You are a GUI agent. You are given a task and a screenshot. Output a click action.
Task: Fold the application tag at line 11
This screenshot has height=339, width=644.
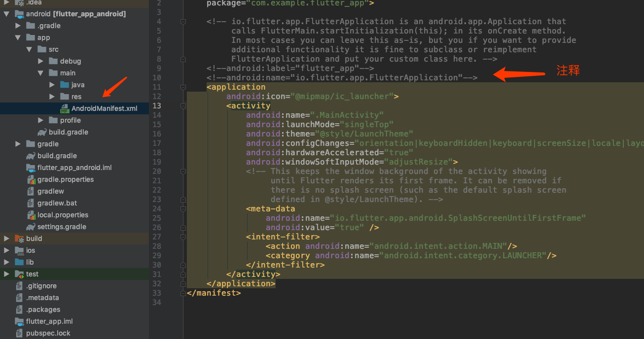183,87
